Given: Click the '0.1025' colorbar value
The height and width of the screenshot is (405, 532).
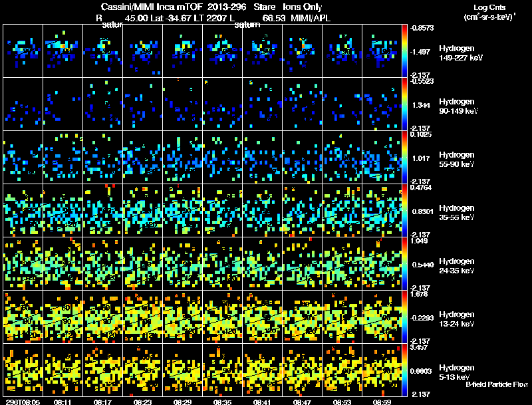Looking at the screenshot, I should [x=421, y=134].
